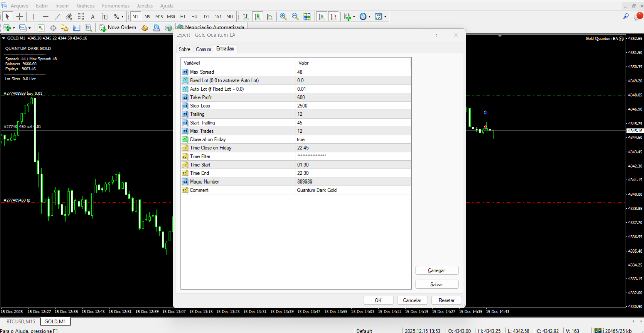644x333 pixels.
Task: Click the search magnifier in top-right
Action: (626, 16)
